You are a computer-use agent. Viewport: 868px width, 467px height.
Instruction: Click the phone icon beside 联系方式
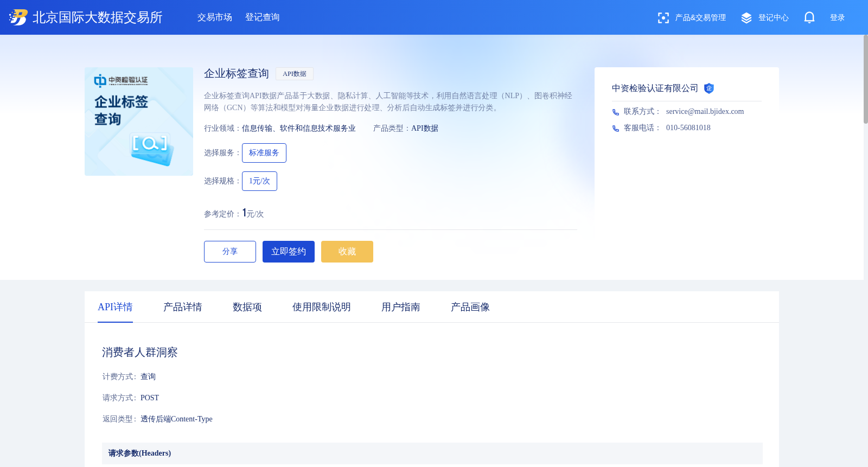point(616,112)
